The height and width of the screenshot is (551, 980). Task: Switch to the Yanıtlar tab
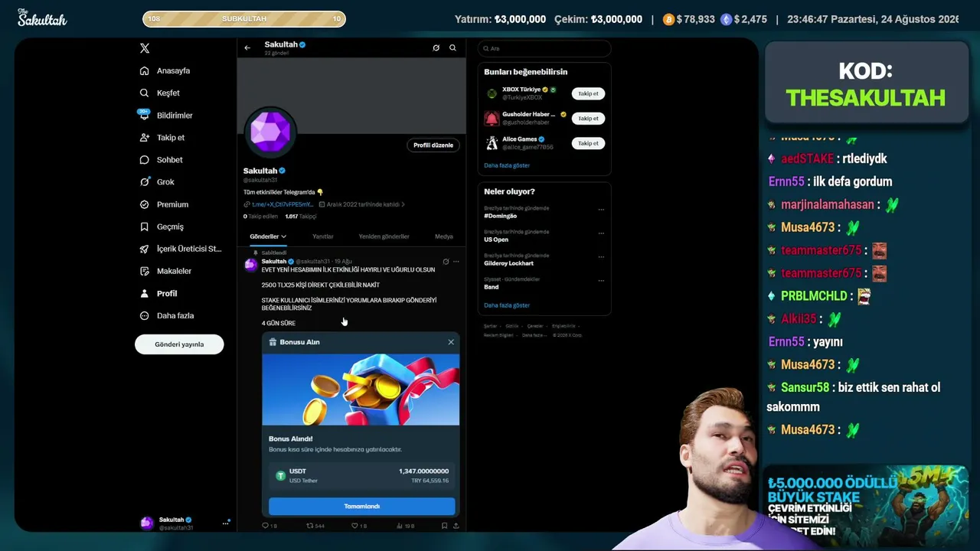coord(323,236)
